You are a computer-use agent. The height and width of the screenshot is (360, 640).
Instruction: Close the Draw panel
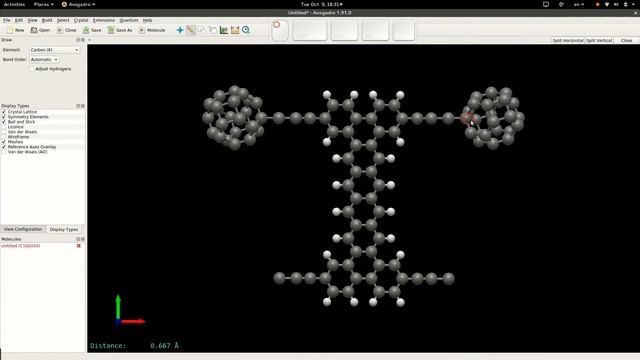pos(83,40)
